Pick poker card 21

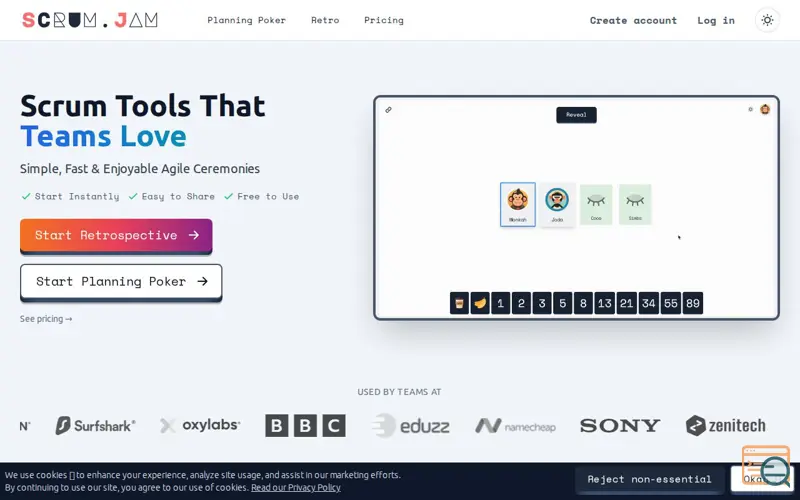coord(627,303)
